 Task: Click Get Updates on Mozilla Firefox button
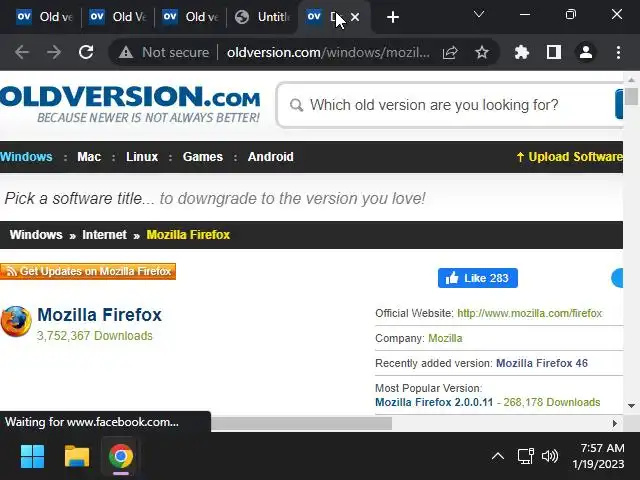[88, 271]
